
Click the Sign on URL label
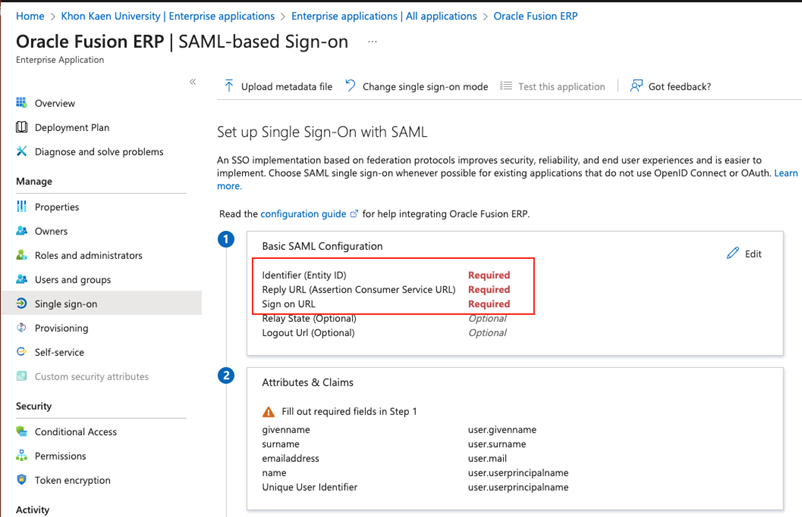(288, 304)
